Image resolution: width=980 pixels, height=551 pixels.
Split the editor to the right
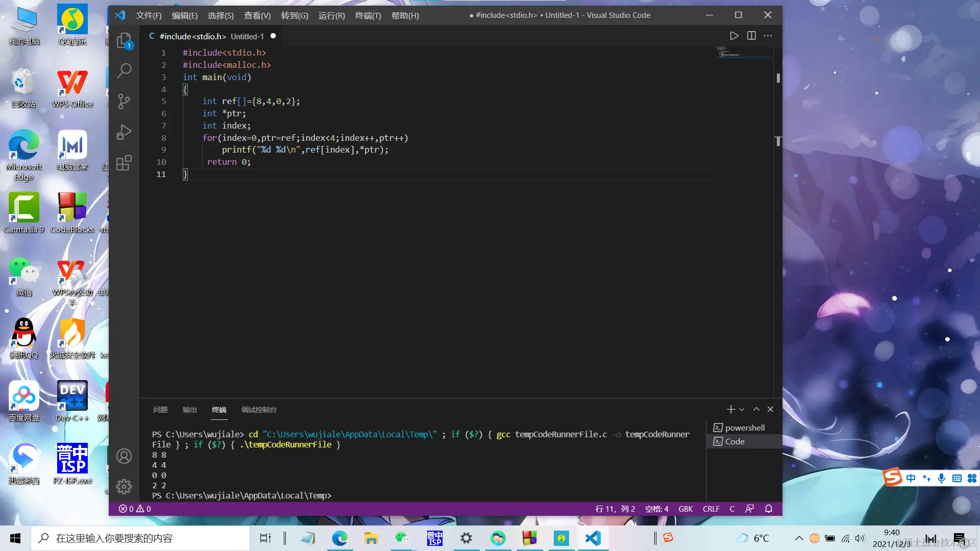(x=751, y=36)
